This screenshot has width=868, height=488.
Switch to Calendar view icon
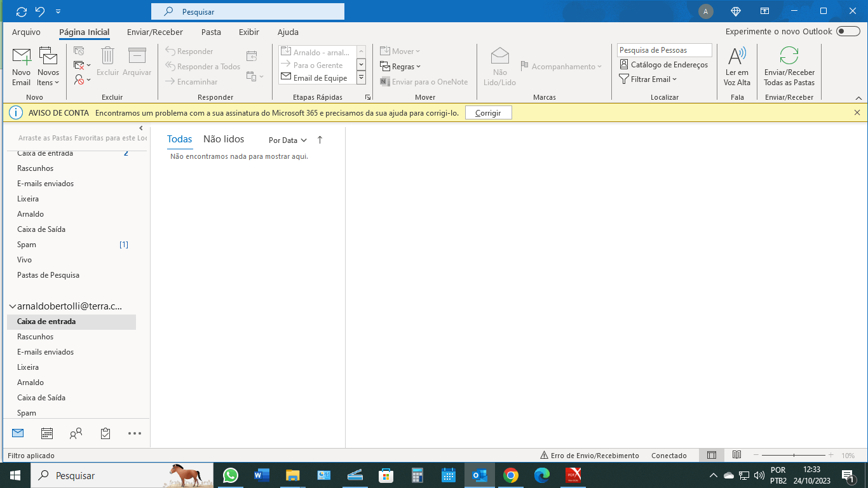click(x=47, y=433)
